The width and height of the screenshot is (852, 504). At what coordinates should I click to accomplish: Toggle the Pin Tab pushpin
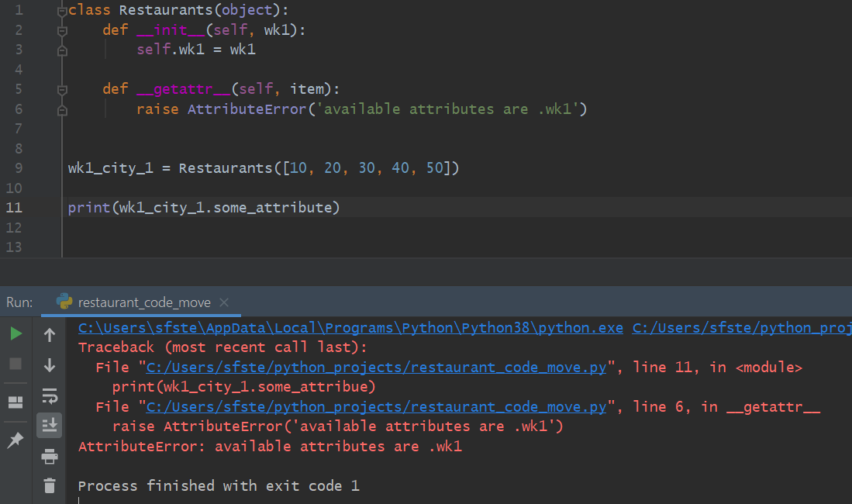(x=16, y=440)
